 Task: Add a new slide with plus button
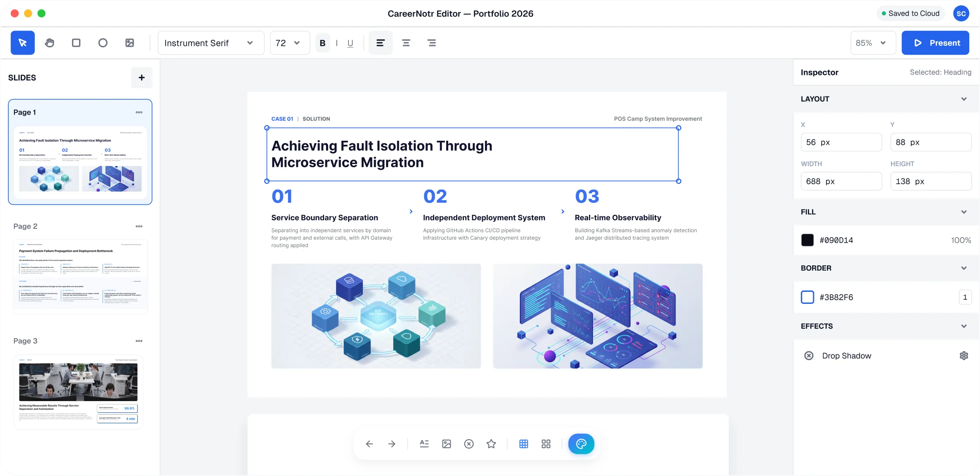(142, 77)
